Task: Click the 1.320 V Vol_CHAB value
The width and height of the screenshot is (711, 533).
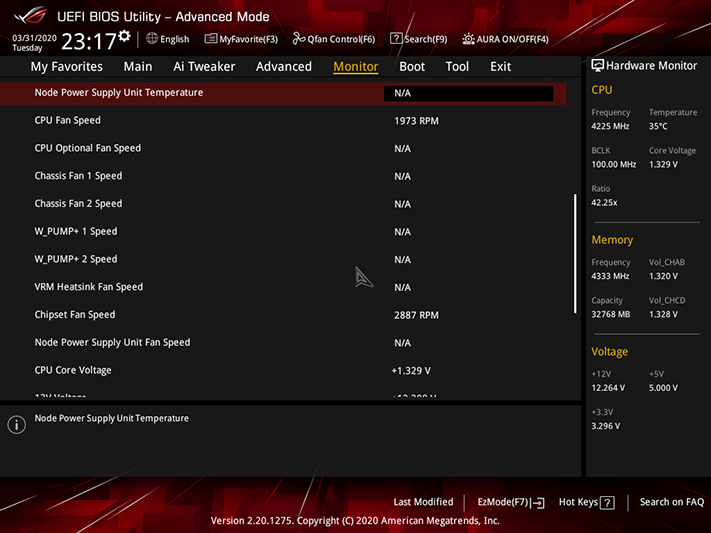Action: (663, 276)
